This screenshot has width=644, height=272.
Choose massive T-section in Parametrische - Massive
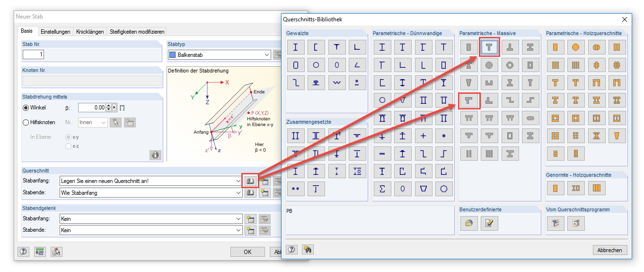[489, 47]
